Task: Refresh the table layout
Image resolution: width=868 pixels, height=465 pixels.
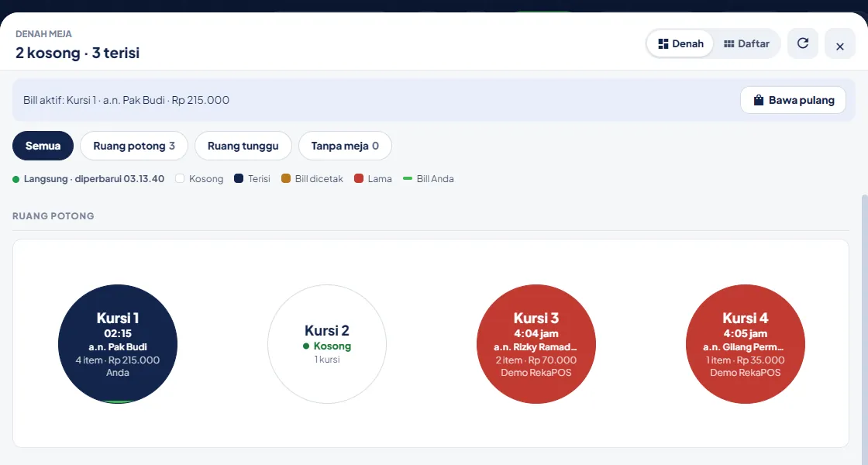Action: click(x=803, y=43)
